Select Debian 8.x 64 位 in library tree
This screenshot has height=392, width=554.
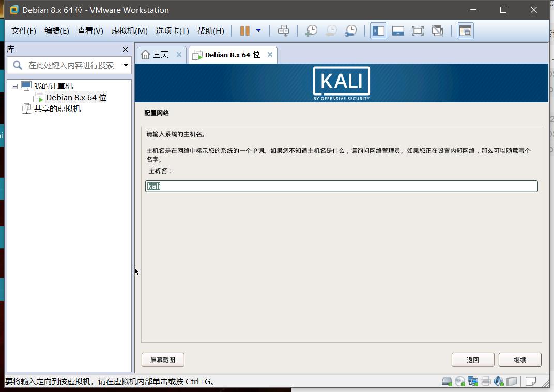[x=76, y=98]
